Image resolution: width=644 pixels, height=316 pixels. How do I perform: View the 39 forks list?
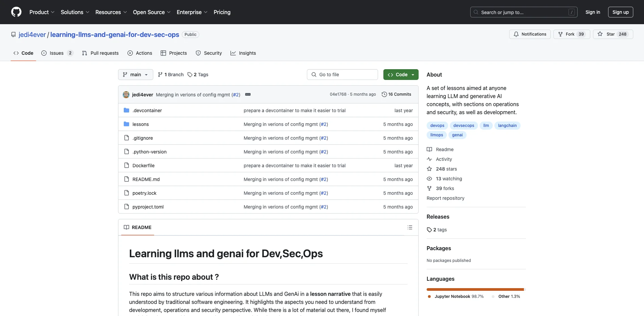coord(440,188)
